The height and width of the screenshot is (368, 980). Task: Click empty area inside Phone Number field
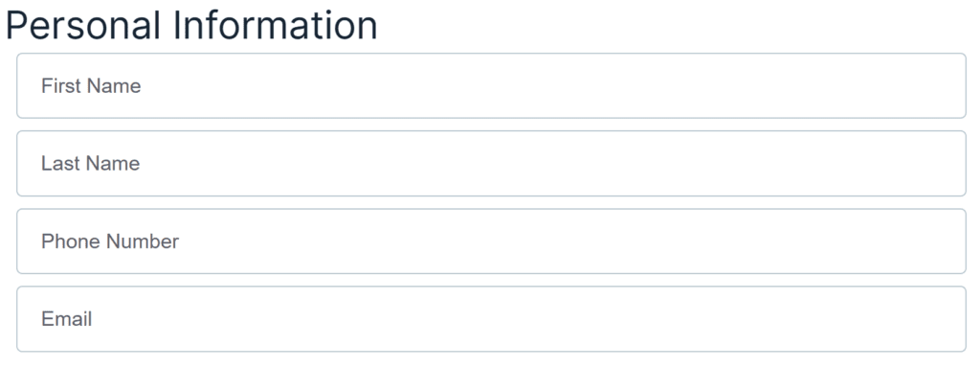[x=563, y=241]
